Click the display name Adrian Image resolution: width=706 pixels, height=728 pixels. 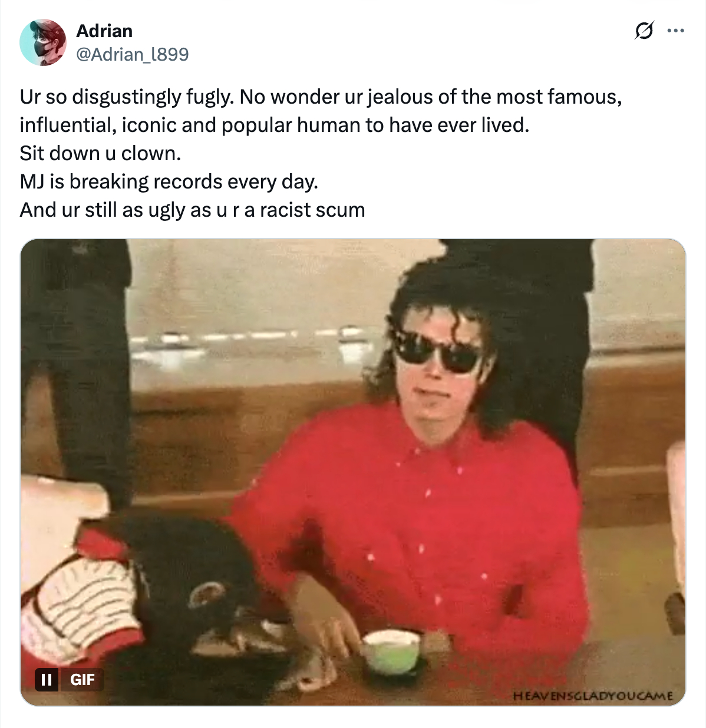104,31
